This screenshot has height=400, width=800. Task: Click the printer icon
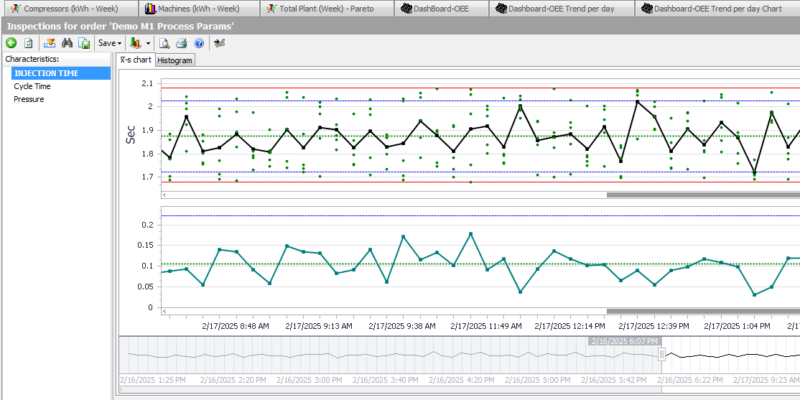click(x=182, y=43)
